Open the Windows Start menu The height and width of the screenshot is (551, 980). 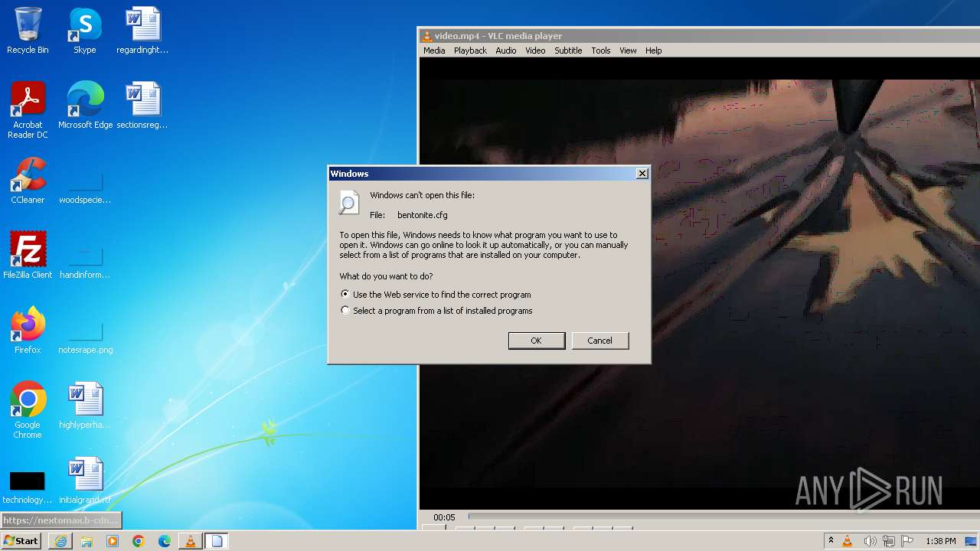click(21, 541)
